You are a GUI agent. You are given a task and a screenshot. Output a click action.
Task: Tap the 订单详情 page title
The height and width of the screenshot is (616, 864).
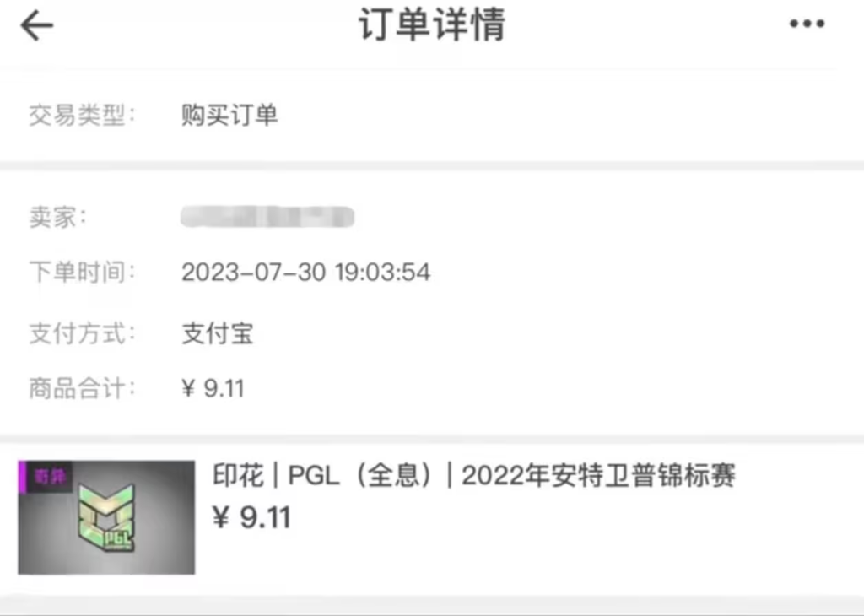pos(432,24)
